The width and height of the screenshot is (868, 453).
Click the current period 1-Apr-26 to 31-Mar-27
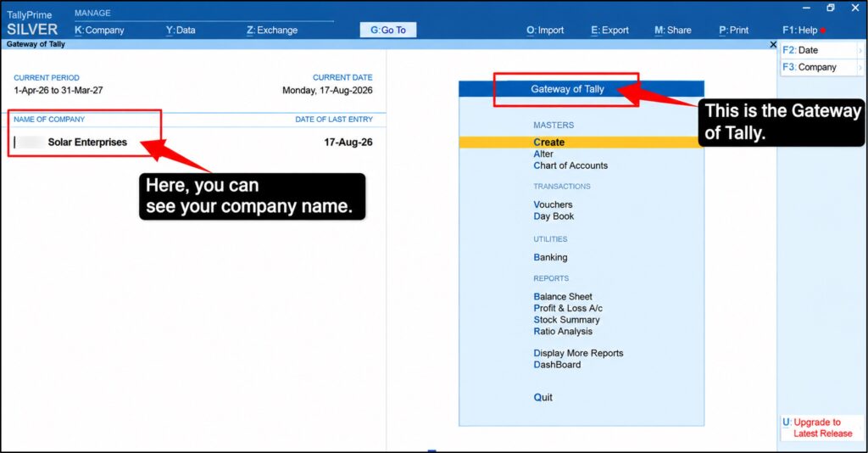point(58,90)
